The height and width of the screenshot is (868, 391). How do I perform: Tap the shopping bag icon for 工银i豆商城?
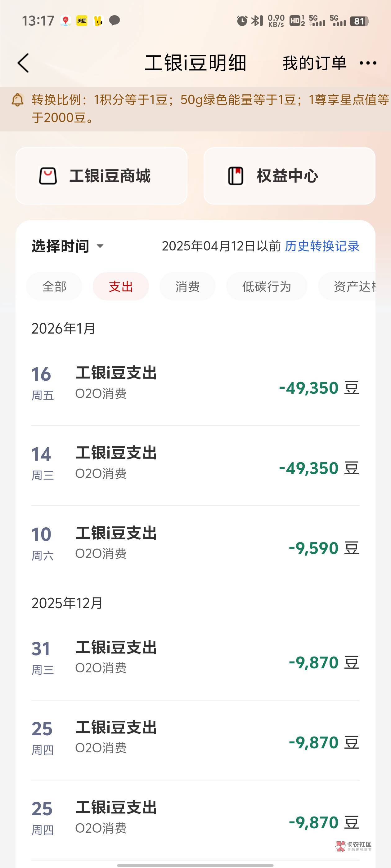click(48, 176)
